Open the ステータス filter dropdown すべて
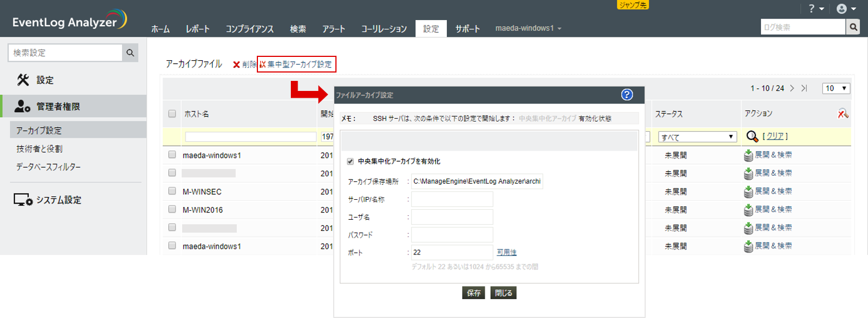 coord(697,137)
